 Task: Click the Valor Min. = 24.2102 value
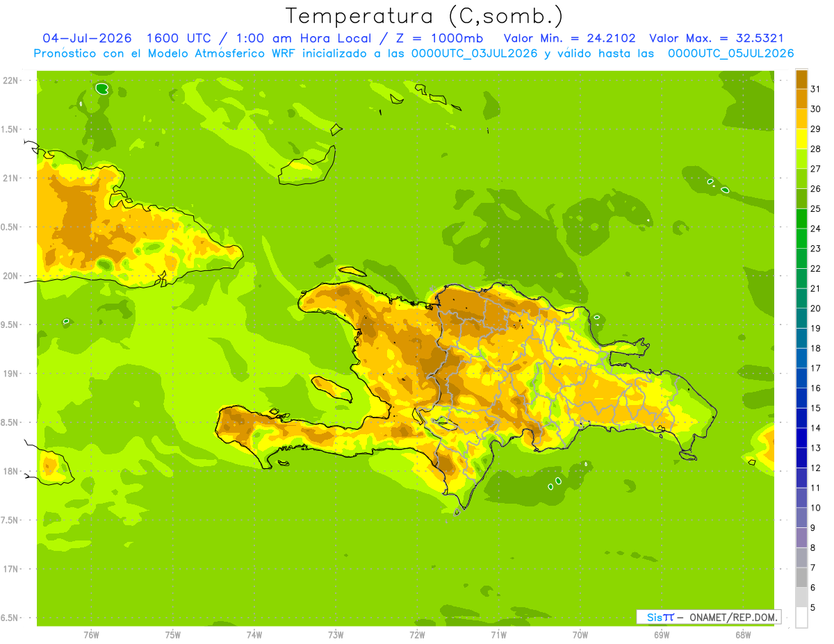(569, 38)
